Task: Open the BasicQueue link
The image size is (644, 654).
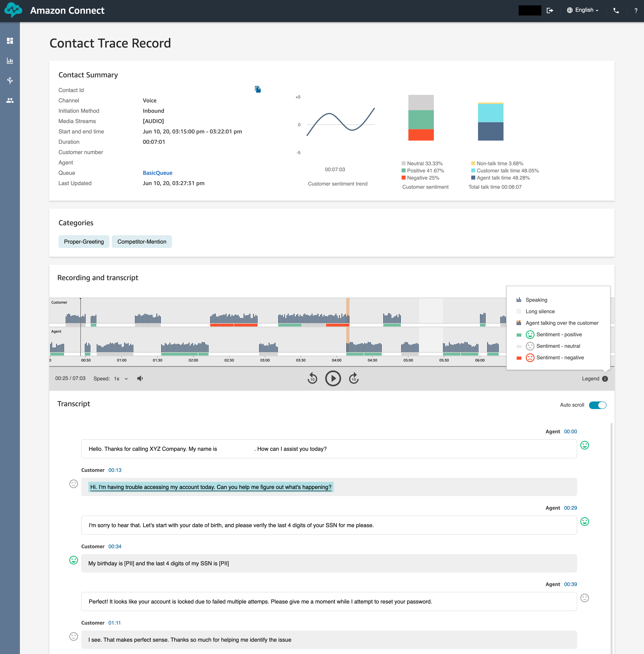Action: click(157, 173)
